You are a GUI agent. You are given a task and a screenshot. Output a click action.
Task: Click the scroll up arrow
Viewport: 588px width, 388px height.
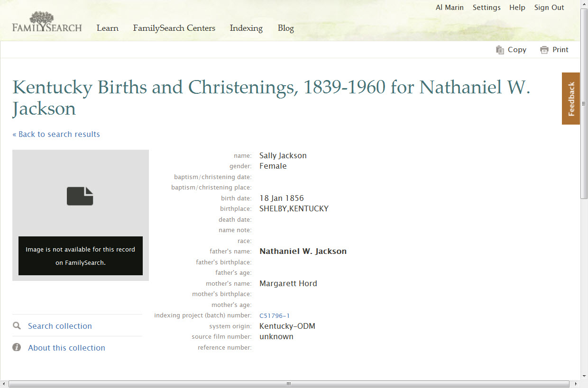pyautogui.click(x=584, y=4)
